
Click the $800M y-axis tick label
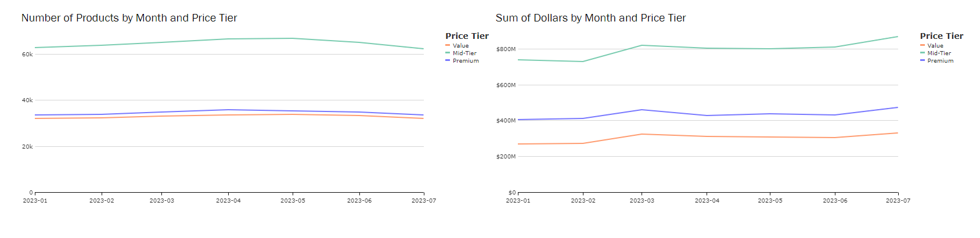506,49
